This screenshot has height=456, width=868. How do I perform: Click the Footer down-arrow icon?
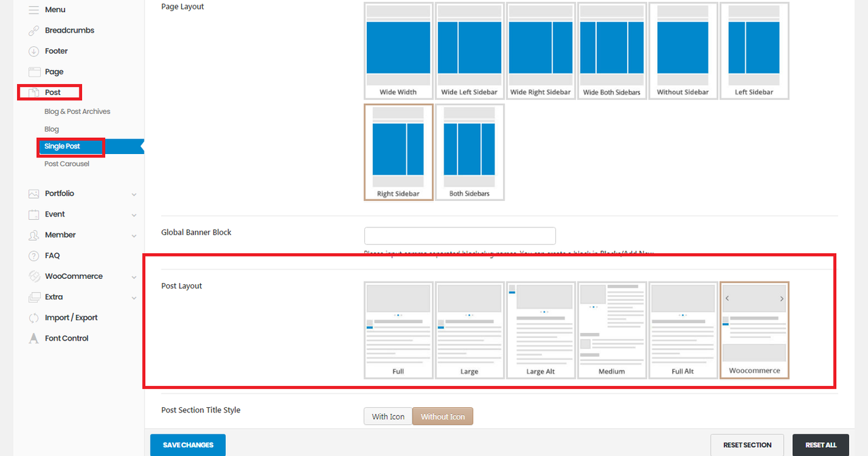[x=34, y=52]
